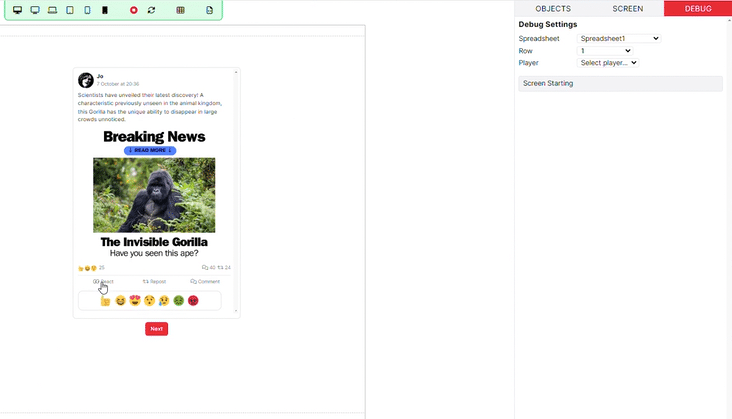Pick the heart-eyes reaction emoji
The height and width of the screenshot is (419, 732).
135,300
